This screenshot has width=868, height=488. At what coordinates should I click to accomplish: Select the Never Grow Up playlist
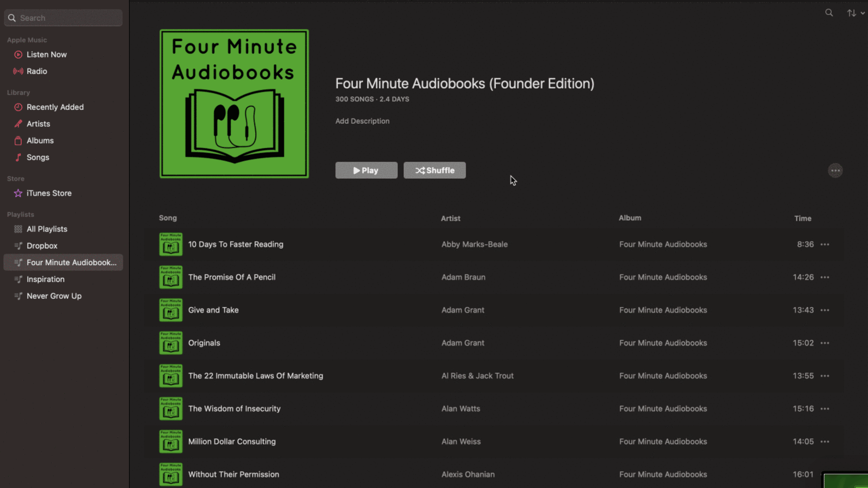(x=54, y=296)
